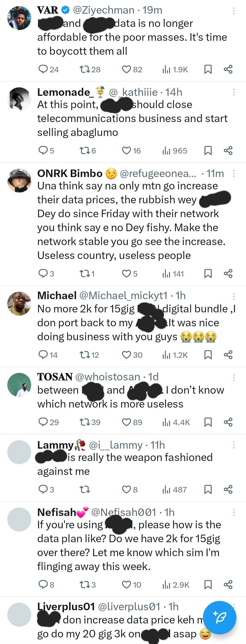
Task: Open more options for Lemonade_ tweet
Action: tap(234, 92)
